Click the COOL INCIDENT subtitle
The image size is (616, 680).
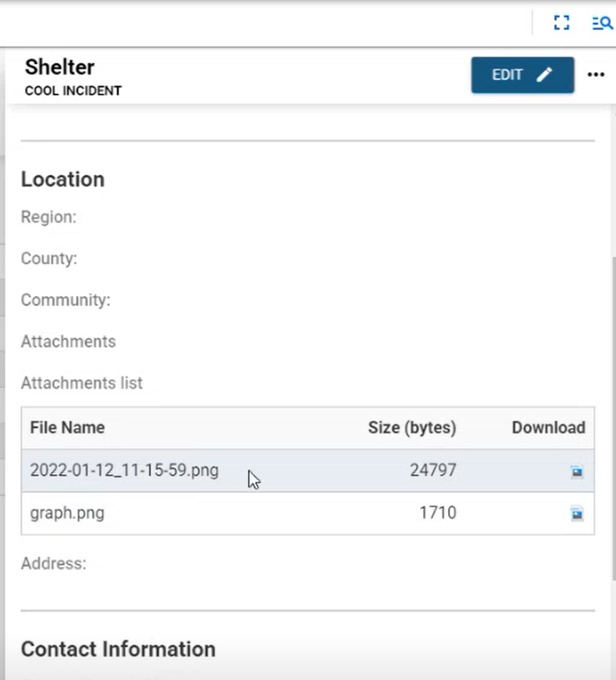(x=73, y=91)
